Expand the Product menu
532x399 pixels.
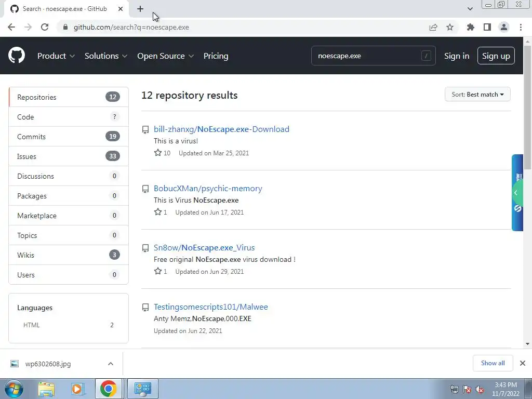pyautogui.click(x=56, y=56)
